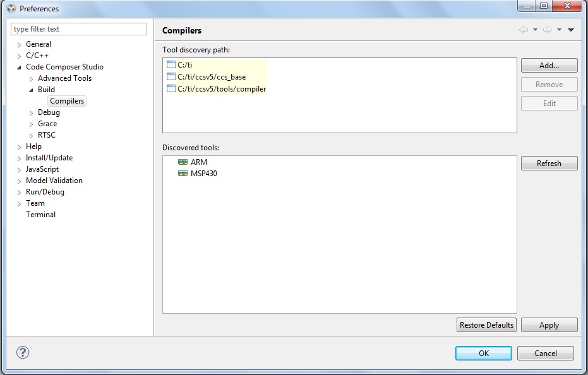The width and height of the screenshot is (588, 375).
Task: Toggle the C:/ti/ccsv5/ccs_base checkbox
Action: coord(171,76)
